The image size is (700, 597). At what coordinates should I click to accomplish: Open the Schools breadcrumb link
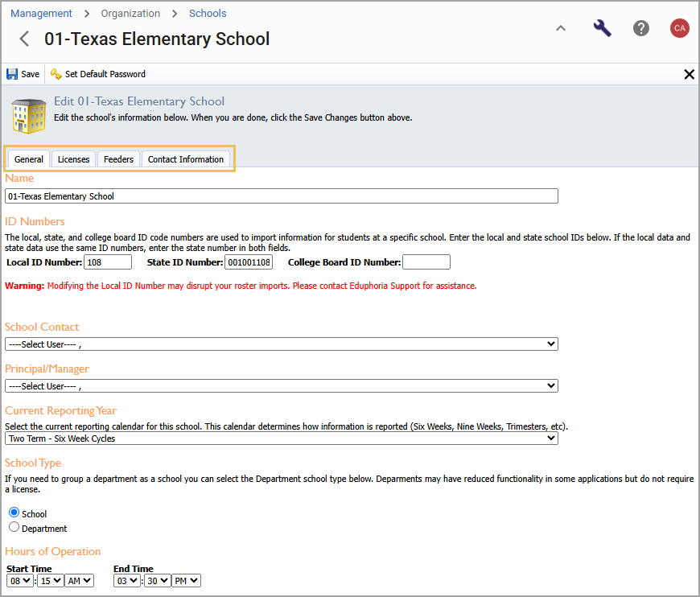(x=208, y=14)
